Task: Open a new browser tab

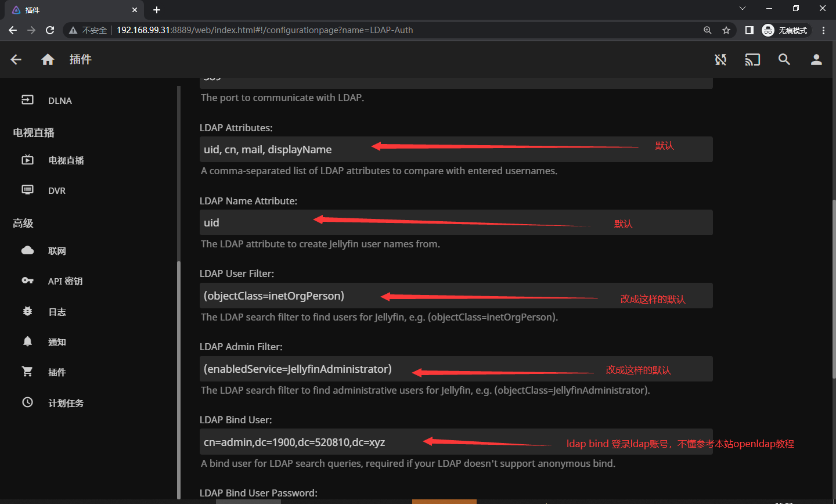Action: [157, 10]
